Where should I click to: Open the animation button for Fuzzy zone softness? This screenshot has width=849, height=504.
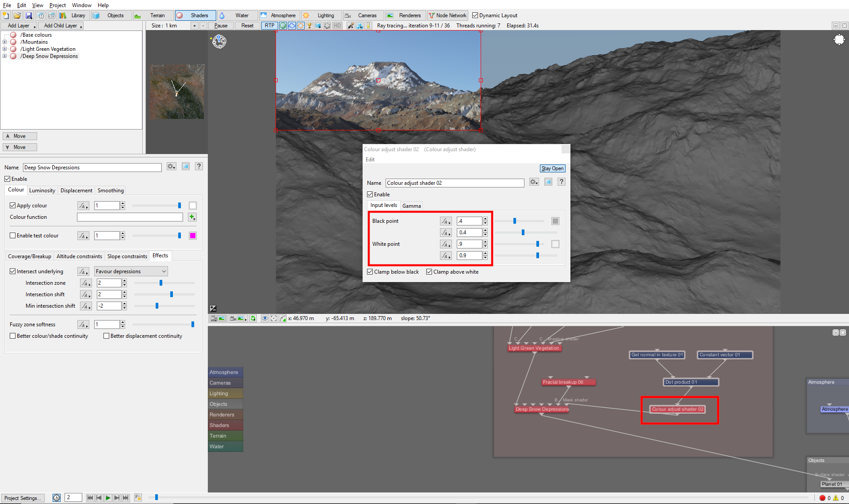point(83,325)
